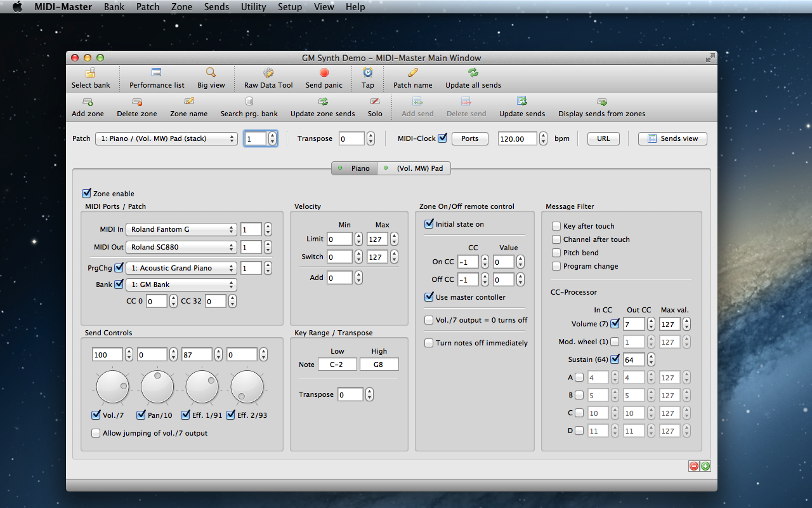
Task: Click the Key Range Low note field
Action: pyautogui.click(x=337, y=364)
